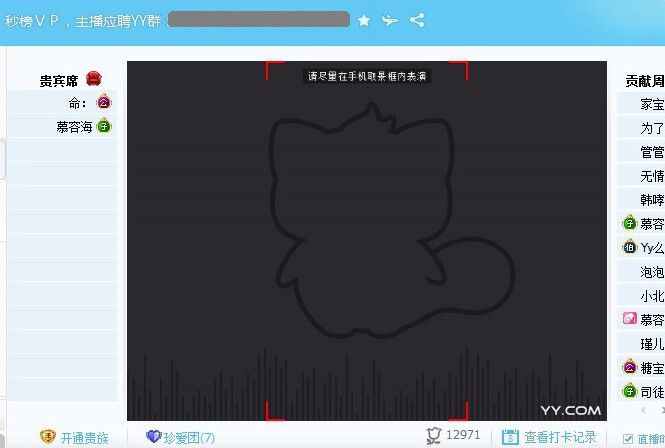Click the purple badge next to 命:
This screenshot has height=448, width=665.
[103, 102]
